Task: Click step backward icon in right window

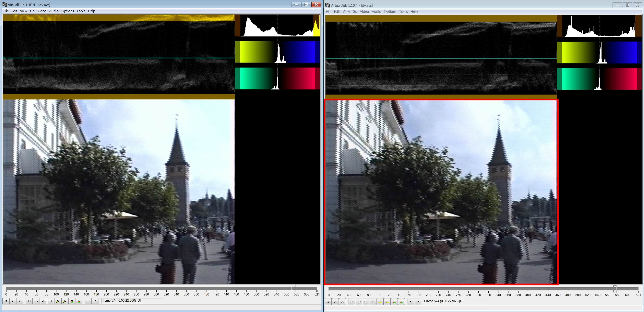Action: pyautogui.click(x=359, y=302)
